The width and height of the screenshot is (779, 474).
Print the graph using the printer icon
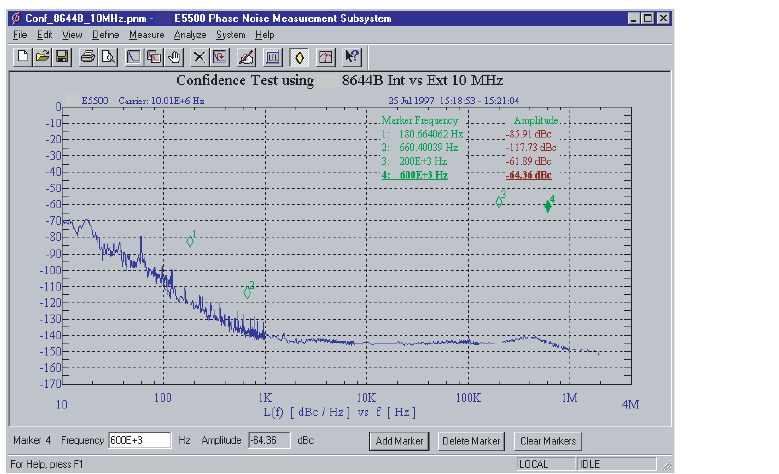coord(88,56)
